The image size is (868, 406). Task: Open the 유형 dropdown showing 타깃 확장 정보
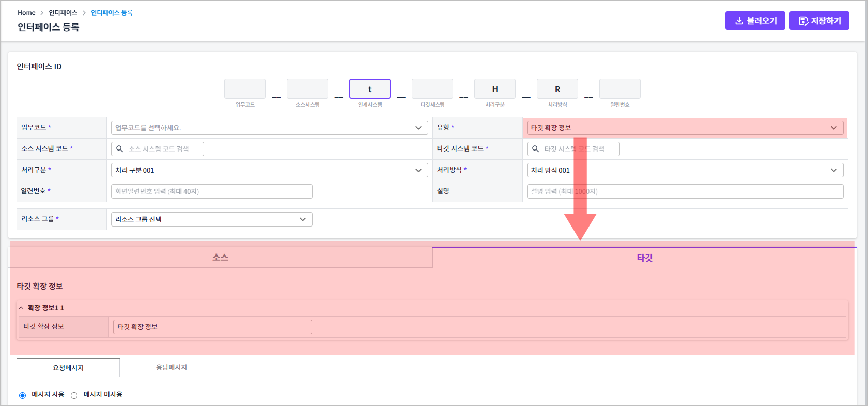(685, 128)
